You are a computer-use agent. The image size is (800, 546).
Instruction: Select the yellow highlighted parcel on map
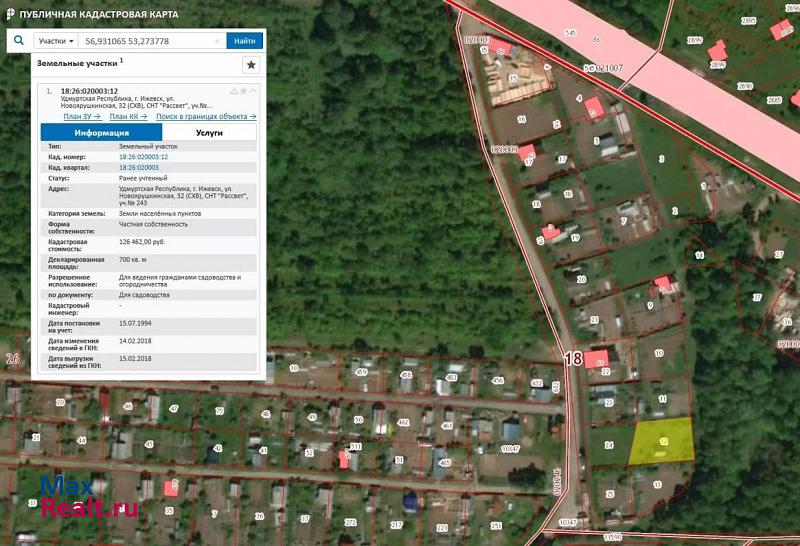(x=663, y=441)
